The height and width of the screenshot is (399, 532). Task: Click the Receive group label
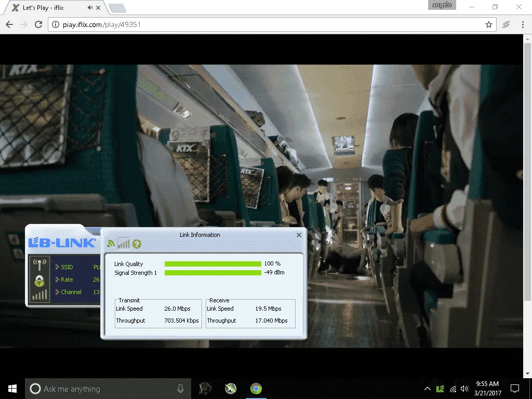coord(219,300)
